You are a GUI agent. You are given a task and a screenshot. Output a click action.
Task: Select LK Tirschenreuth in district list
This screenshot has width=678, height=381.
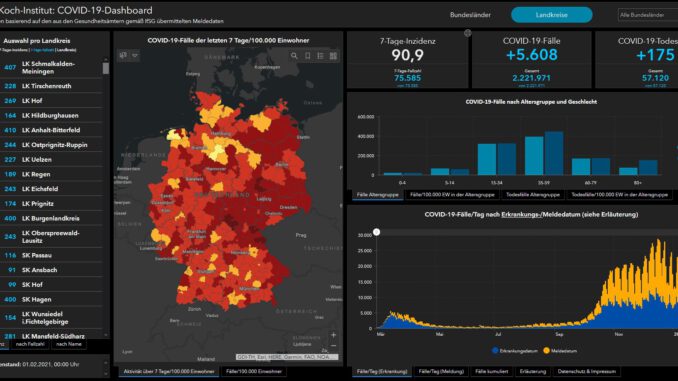[x=51, y=86]
